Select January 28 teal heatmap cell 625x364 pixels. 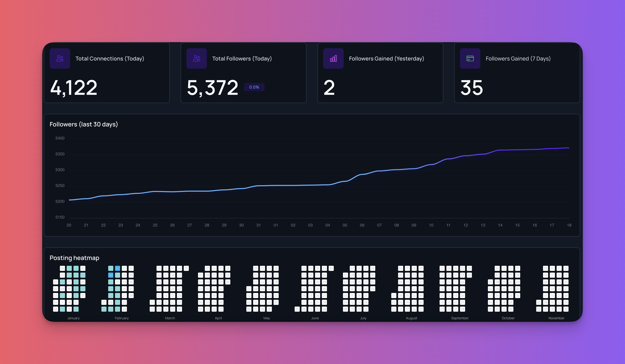pos(83,275)
